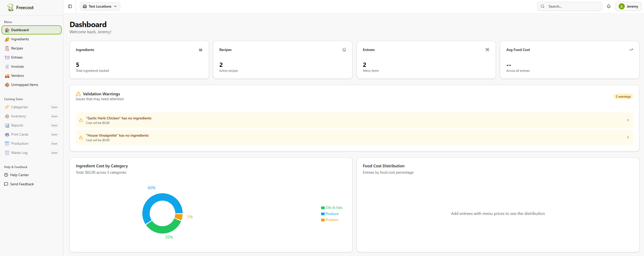The height and width of the screenshot is (256, 644).
Task: Click the crossed utensils icon on Entrees card
Action: pyautogui.click(x=488, y=50)
